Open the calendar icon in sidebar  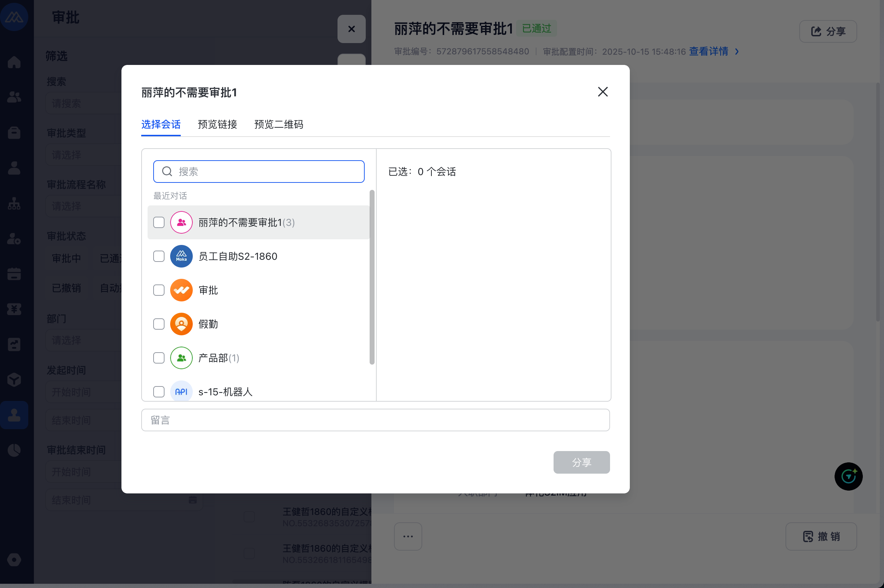(14, 274)
